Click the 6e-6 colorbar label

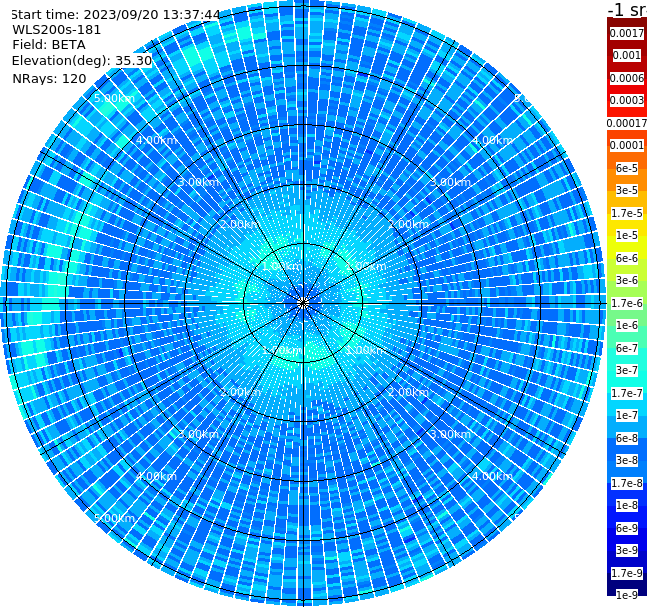point(627,258)
